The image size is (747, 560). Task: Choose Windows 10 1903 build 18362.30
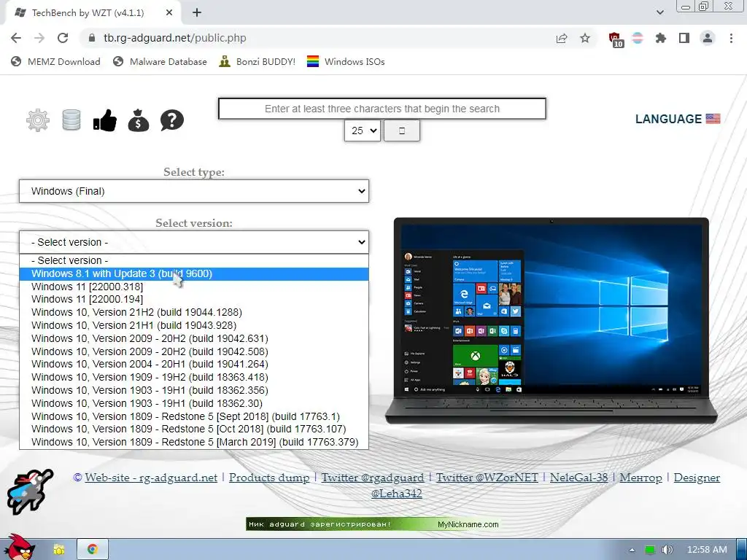click(194, 403)
